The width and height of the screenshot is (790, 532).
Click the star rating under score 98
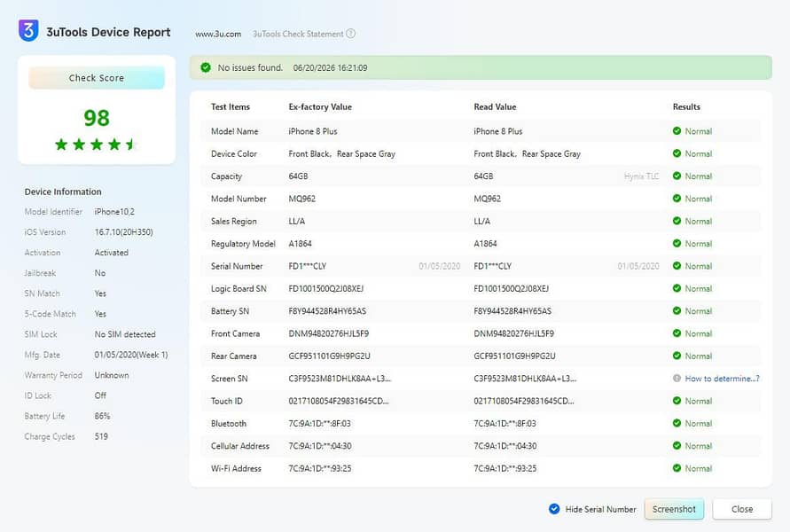click(x=96, y=145)
